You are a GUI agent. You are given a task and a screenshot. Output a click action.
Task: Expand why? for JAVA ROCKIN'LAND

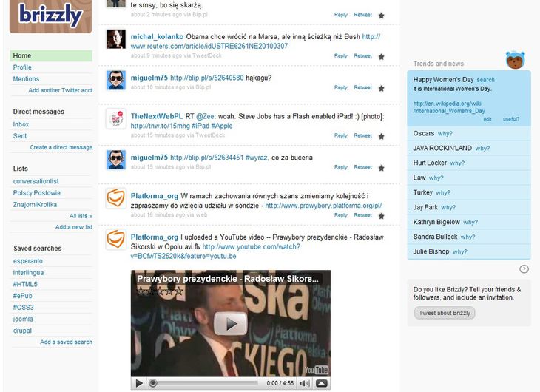(x=482, y=149)
